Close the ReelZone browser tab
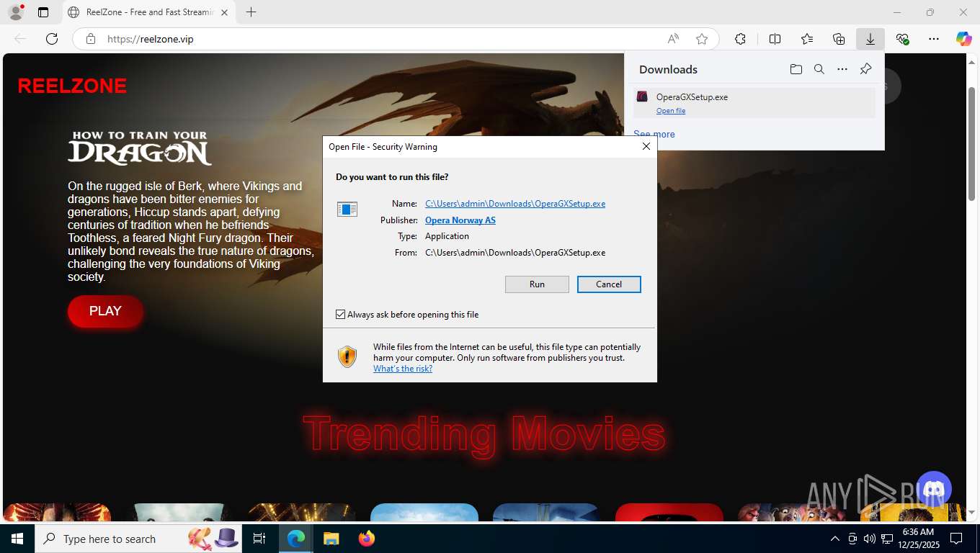This screenshot has height=553, width=980. pos(224,12)
